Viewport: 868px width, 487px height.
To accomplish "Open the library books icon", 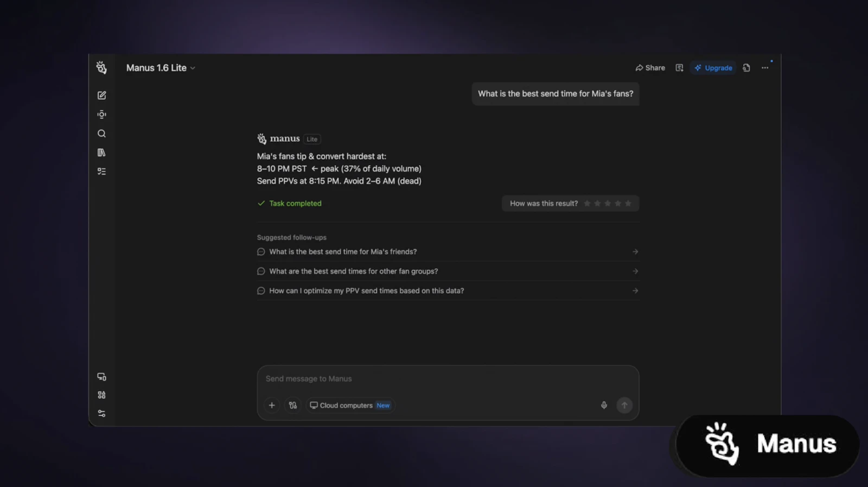I will tap(101, 153).
